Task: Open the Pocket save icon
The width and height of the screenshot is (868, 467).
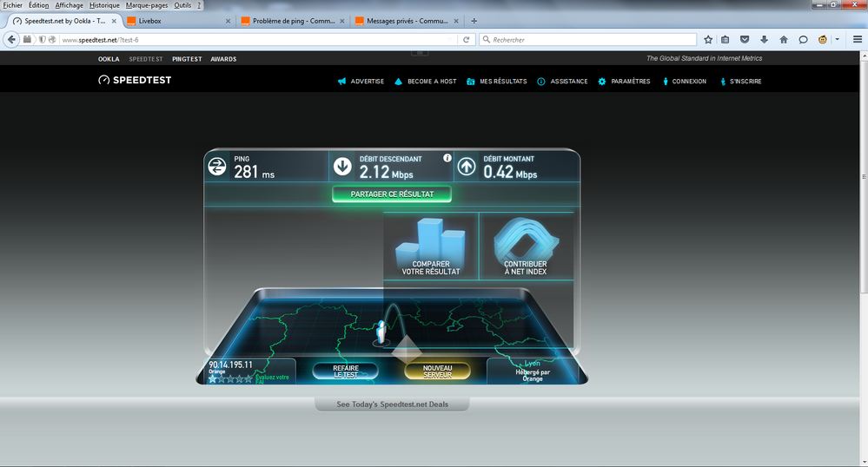Action: 745,39
